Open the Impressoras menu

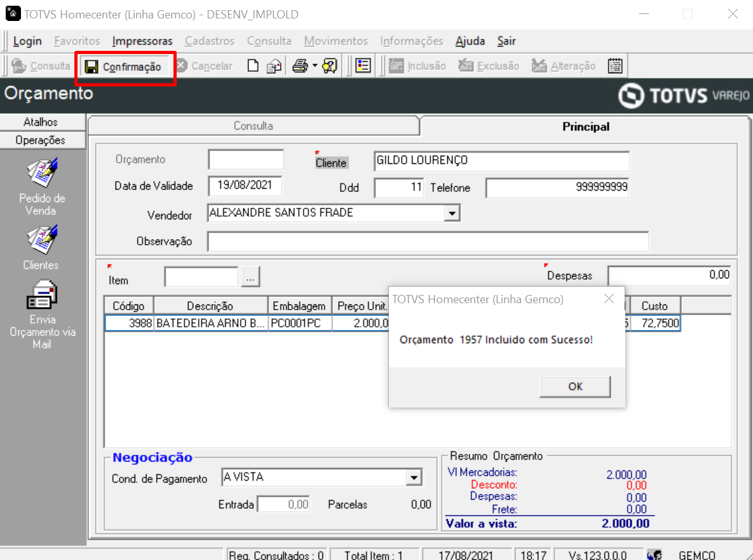click(x=142, y=41)
